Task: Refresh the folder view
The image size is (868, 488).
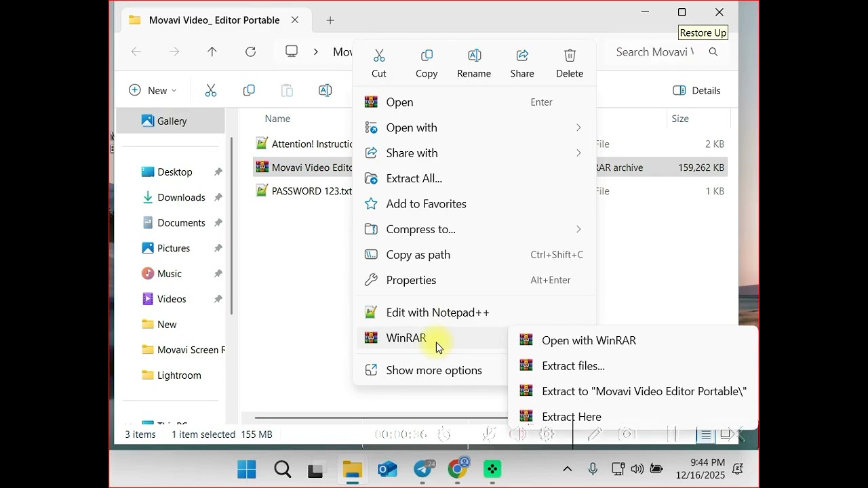Action: pos(250,52)
